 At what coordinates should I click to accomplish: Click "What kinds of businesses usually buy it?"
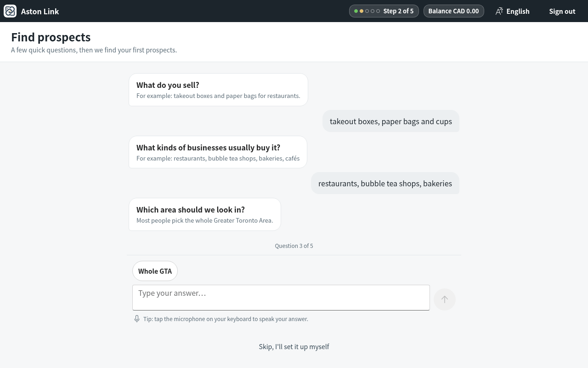click(208, 147)
